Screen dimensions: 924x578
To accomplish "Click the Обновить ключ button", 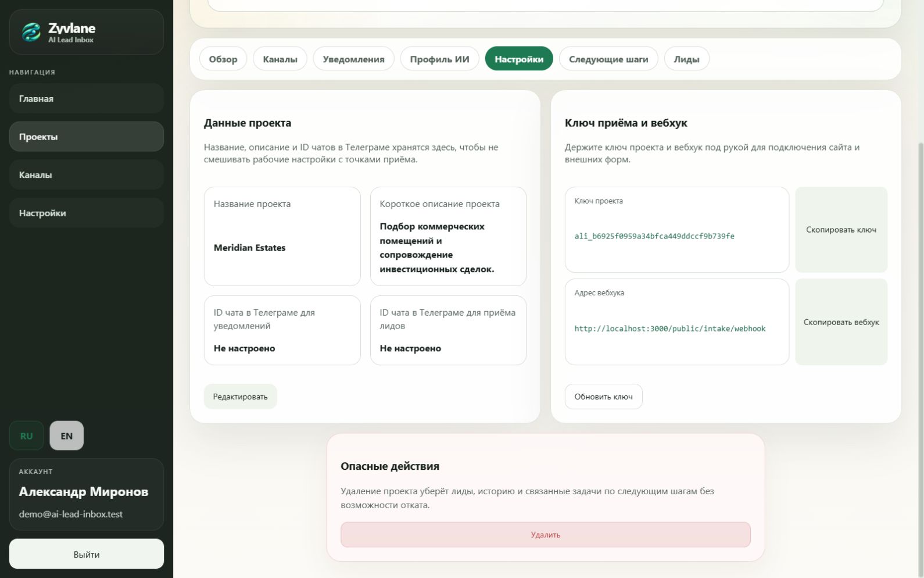I will coord(603,397).
